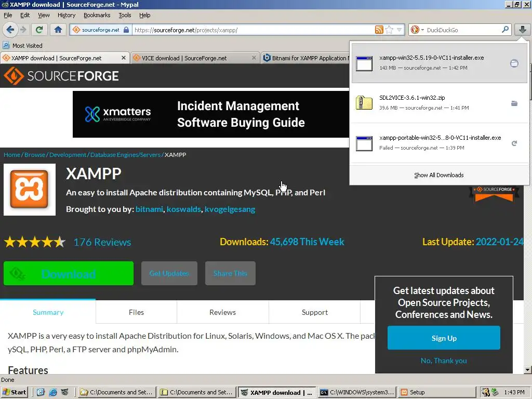Open the xmatters Incident Management ad

point(211,114)
